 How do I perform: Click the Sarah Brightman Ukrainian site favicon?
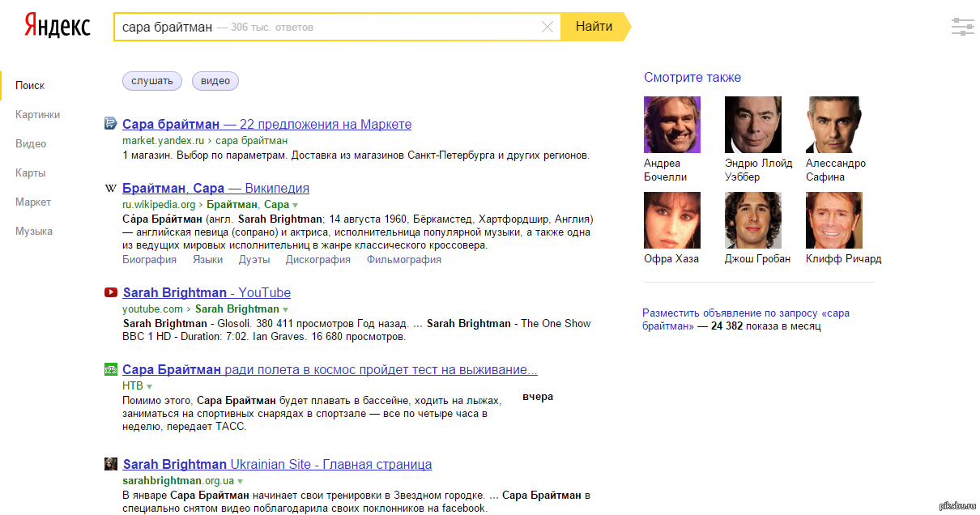point(111,464)
